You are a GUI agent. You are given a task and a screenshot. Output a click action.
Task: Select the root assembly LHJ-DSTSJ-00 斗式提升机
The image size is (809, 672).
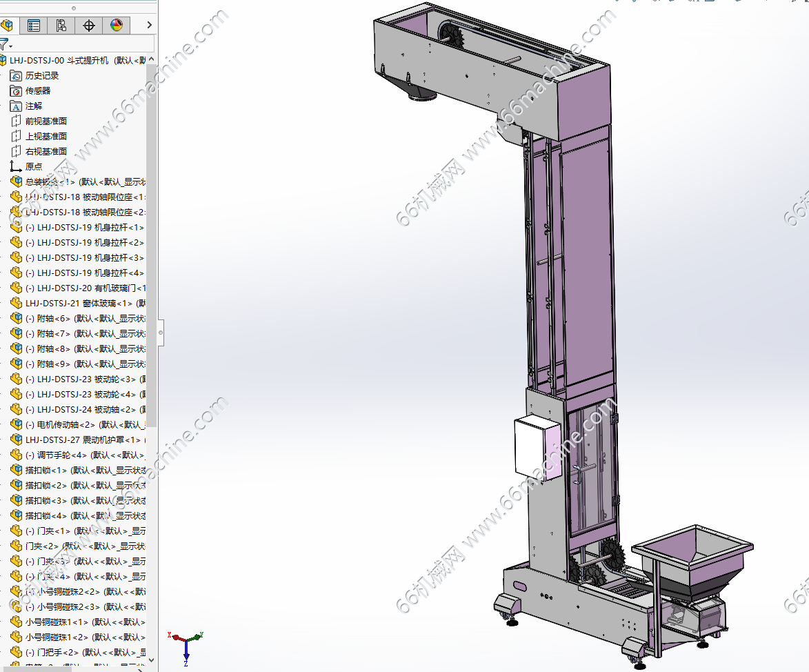click(x=76, y=60)
